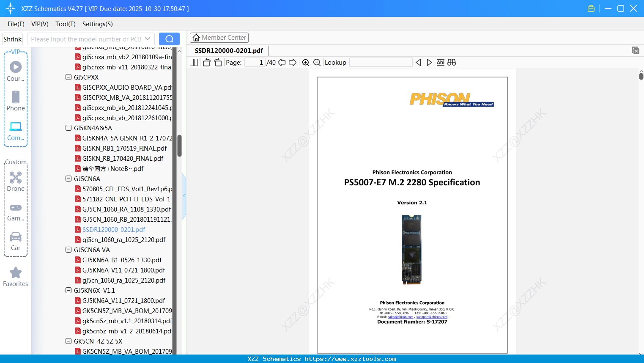Open the File(F) menu

(x=16, y=24)
